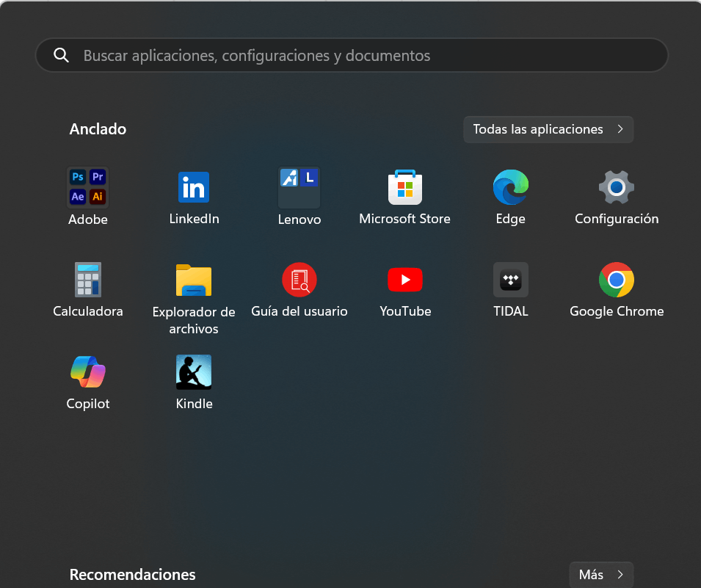Click the Anclado section heading

pos(98,128)
